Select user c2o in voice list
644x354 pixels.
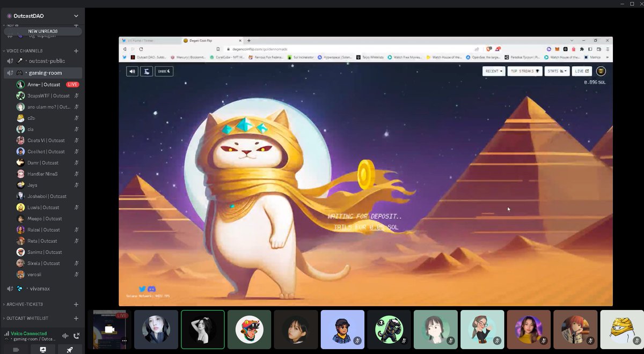[48, 118]
